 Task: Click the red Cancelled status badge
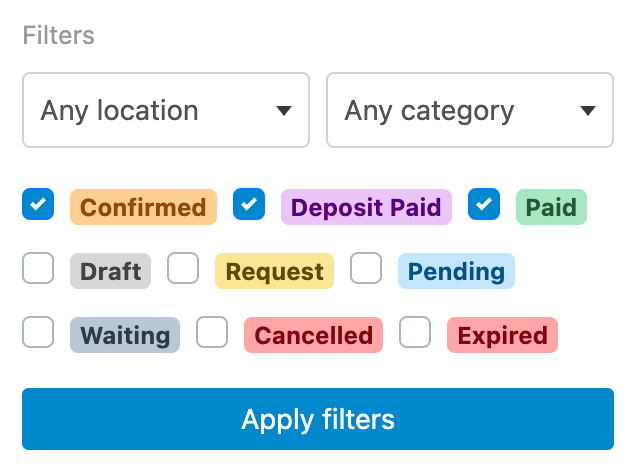pyautogui.click(x=314, y=336)
